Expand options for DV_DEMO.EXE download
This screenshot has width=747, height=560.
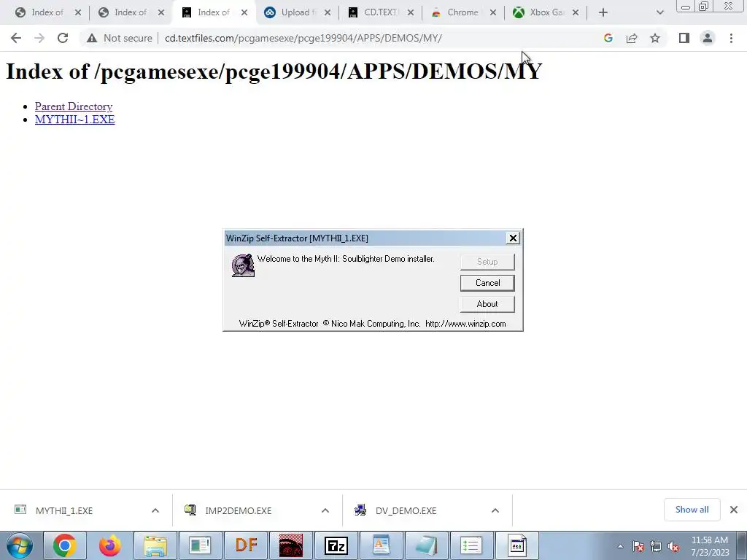(x=495, y=510)
